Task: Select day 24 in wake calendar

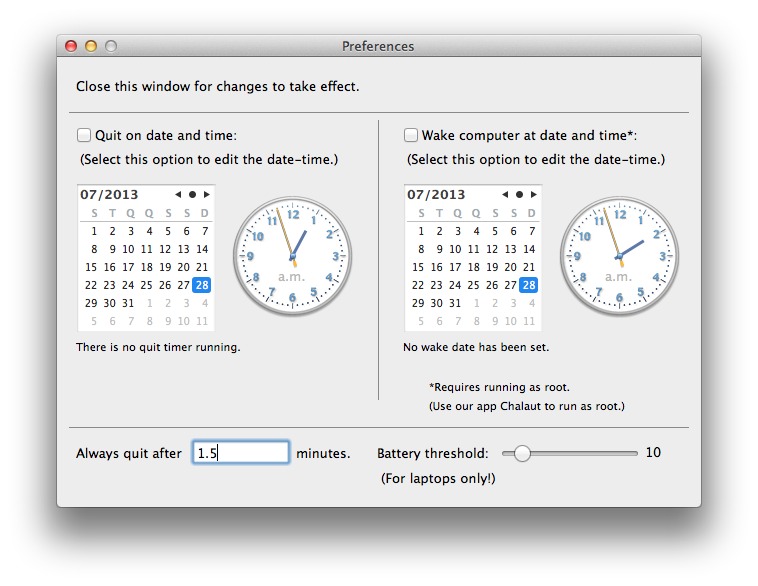Action: click(x=454, y=285)
